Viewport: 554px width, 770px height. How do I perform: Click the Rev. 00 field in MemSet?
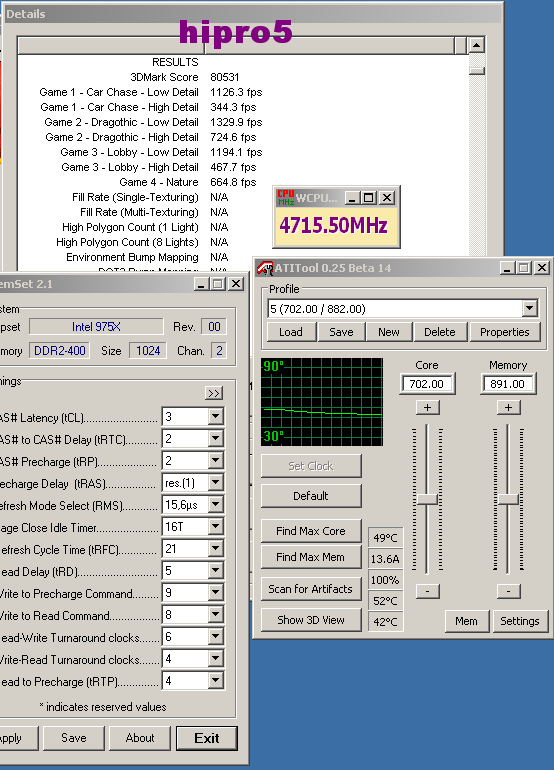tap(214, 327)
